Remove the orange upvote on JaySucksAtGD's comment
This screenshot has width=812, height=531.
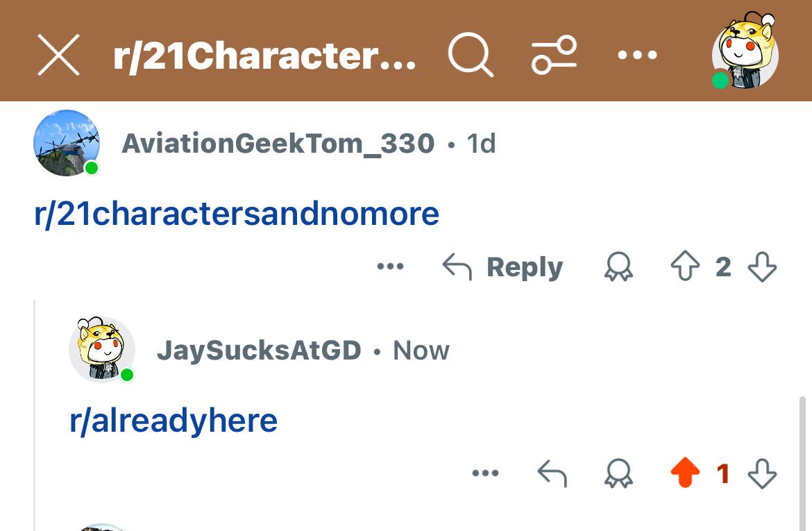coord(685,473)
